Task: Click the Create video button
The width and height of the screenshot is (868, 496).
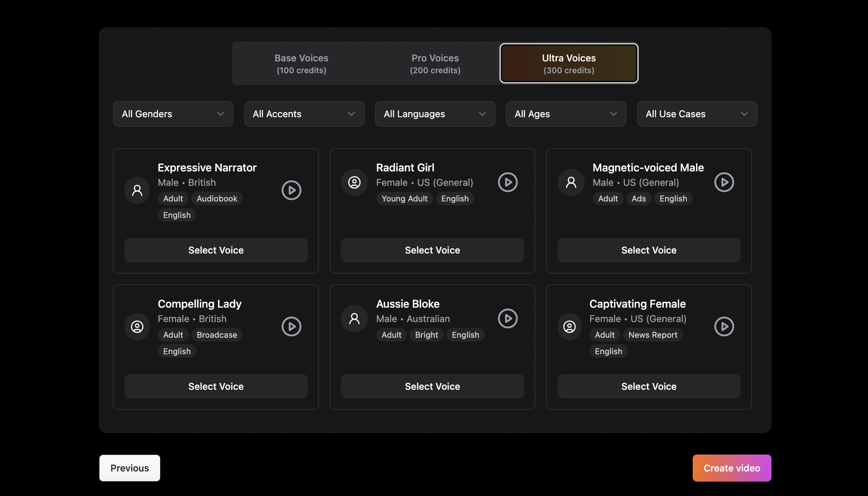Action: click(x=732, y=468)
